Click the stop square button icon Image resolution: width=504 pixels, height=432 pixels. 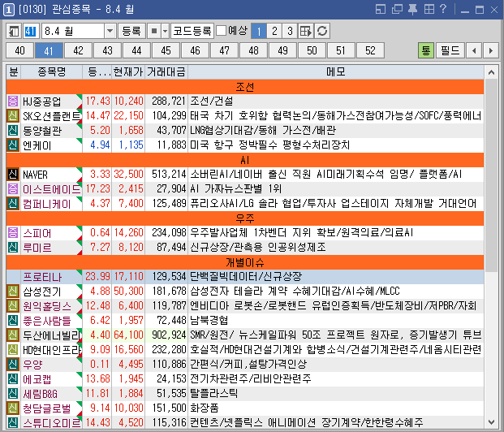154,31
